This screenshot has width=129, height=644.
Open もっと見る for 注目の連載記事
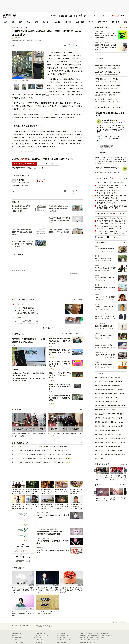[x=123, y=27]
